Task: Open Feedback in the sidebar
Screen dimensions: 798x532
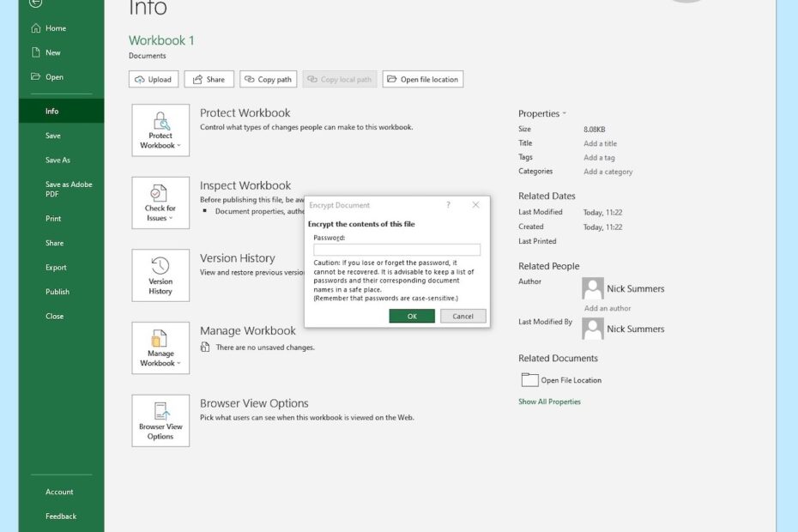Action: [x=61, y=517]
